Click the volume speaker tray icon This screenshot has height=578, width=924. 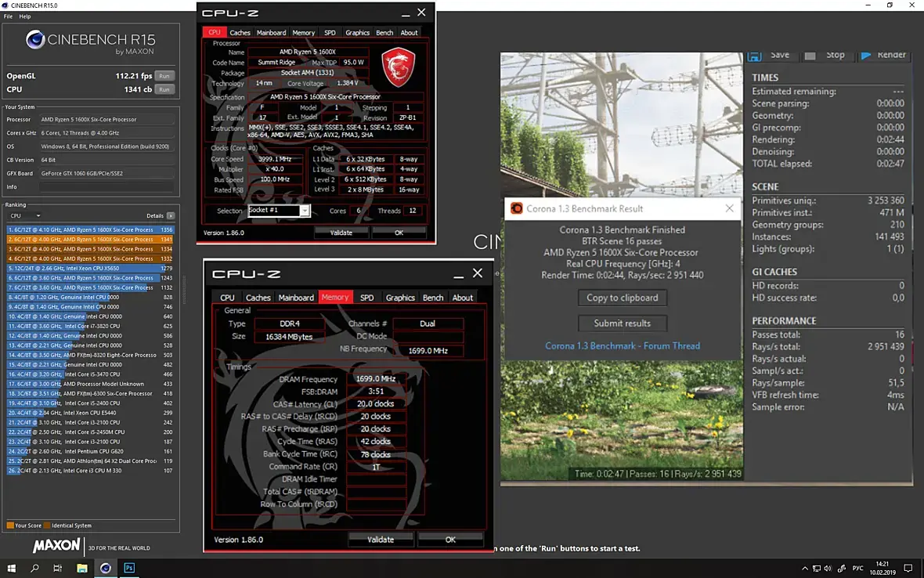click(828, 569)
